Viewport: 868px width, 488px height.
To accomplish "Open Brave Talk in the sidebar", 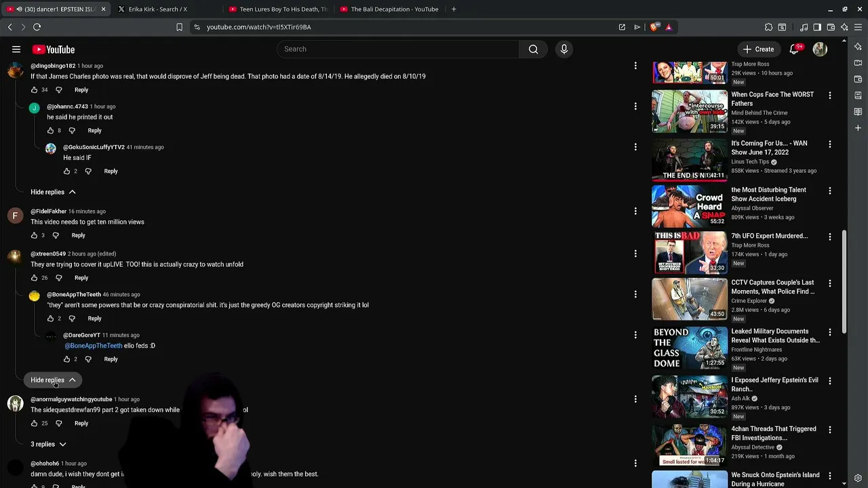I will (x=859, y=63).
